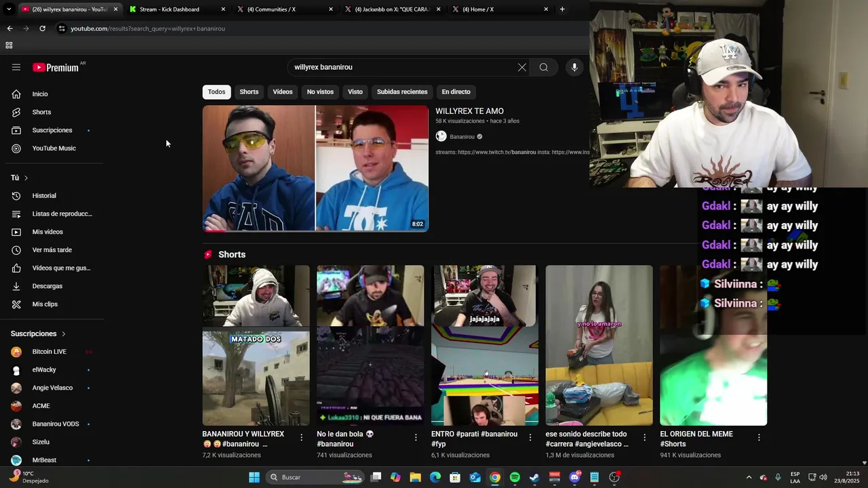Open Microsoft Edge from the taskbar

pos(435,477)
